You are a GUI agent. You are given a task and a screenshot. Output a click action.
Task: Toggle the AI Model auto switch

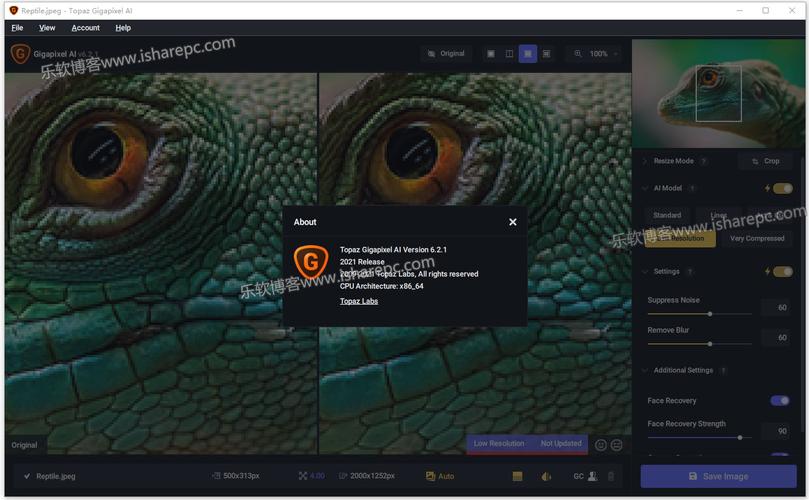click(782, 188)
